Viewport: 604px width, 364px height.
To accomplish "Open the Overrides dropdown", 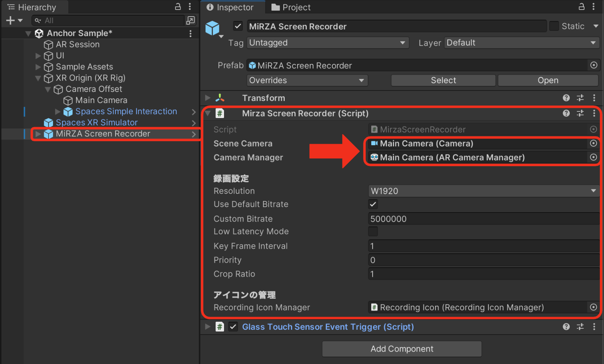I will tap(307, 80).
